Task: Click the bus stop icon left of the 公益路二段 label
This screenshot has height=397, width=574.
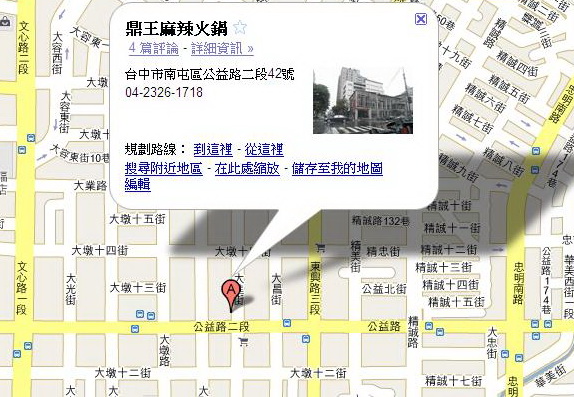Action: tap(135, 329)
